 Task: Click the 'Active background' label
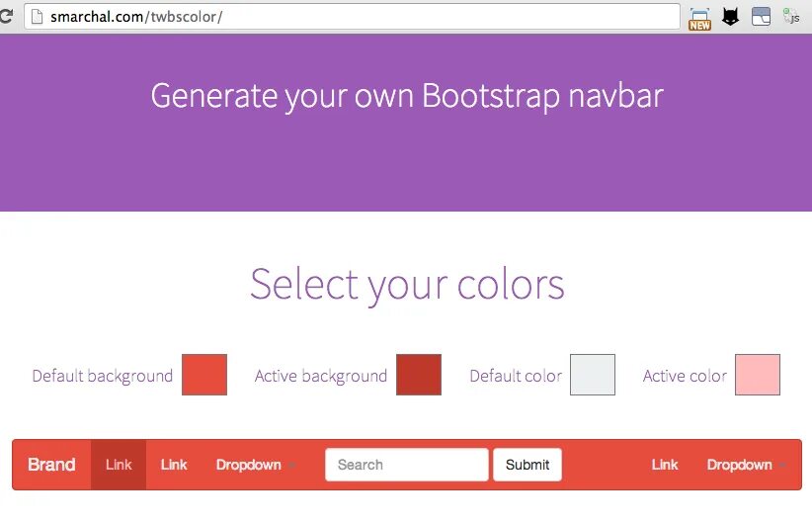pyautogui.click(x=321, y=376)
